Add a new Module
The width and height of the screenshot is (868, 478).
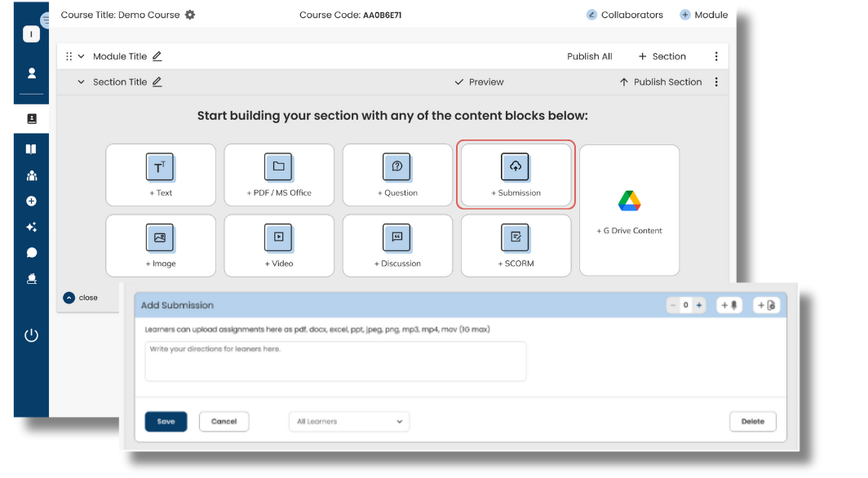(x=704, y=15)
